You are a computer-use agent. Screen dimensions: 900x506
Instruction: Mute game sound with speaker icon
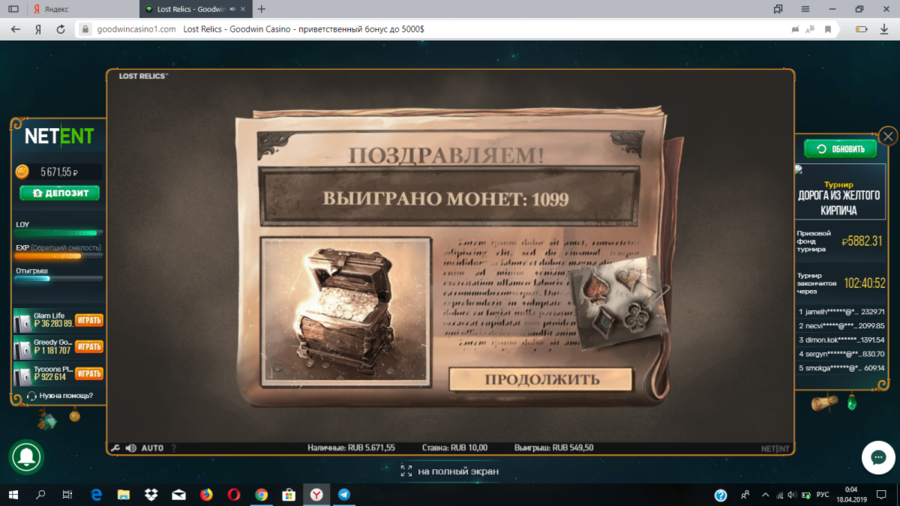coord(131,448)
